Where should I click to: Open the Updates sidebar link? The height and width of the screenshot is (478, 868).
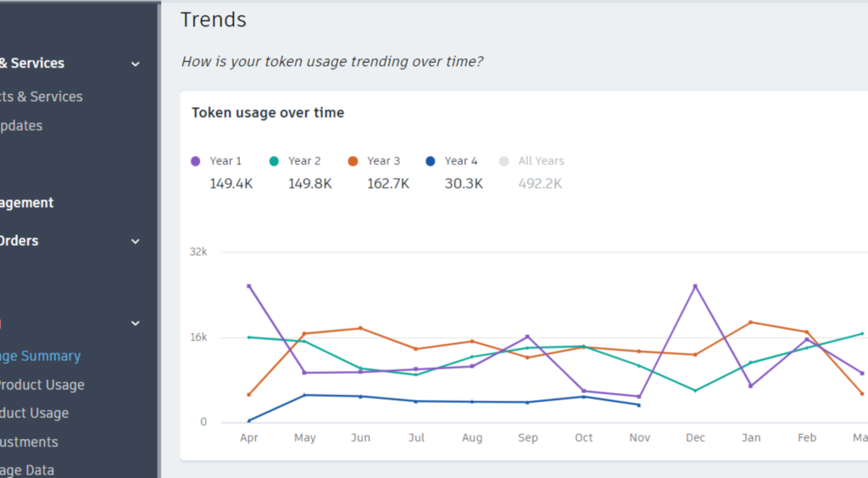point(22,125)
